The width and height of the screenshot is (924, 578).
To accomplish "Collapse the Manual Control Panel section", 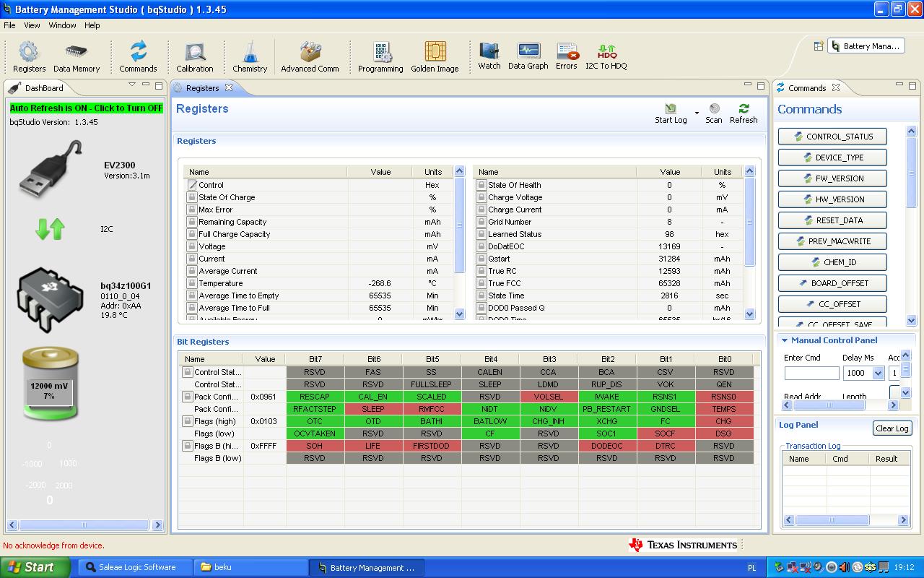I will (x=785, y=340).
